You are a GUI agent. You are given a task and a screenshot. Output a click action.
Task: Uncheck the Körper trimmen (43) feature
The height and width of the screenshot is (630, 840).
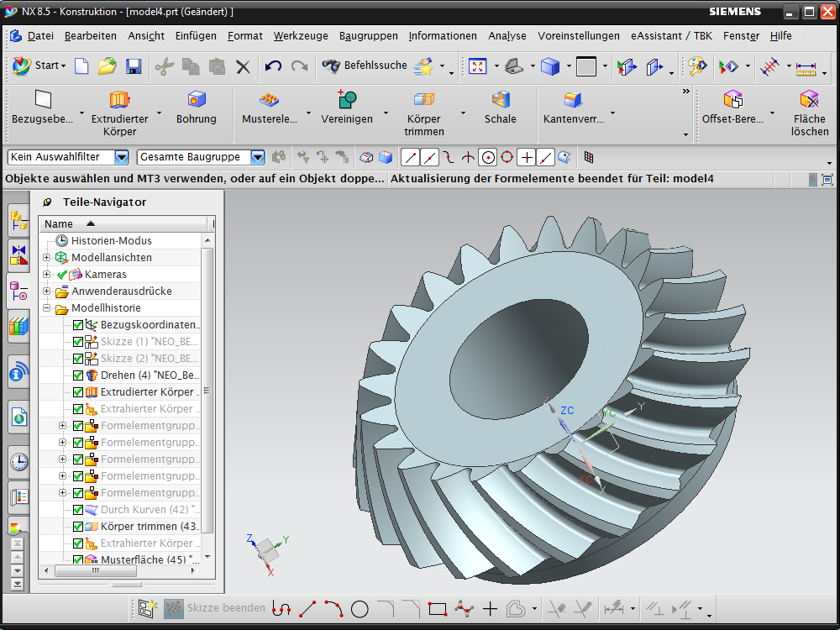(x=78, y=527)
